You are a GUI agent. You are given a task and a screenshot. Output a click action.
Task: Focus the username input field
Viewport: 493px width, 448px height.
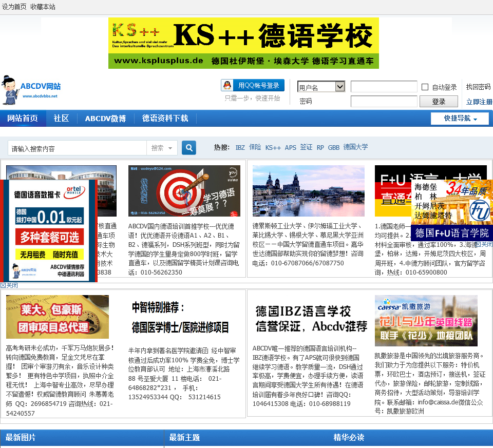(384, 86)
